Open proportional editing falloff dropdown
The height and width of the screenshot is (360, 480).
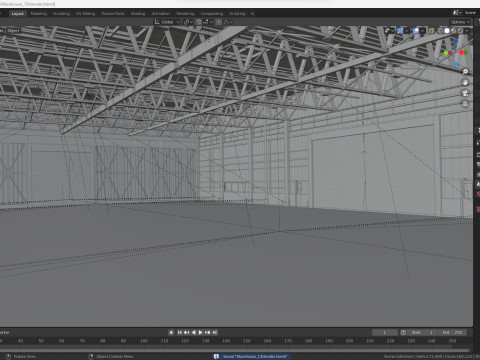coord(228,22)
